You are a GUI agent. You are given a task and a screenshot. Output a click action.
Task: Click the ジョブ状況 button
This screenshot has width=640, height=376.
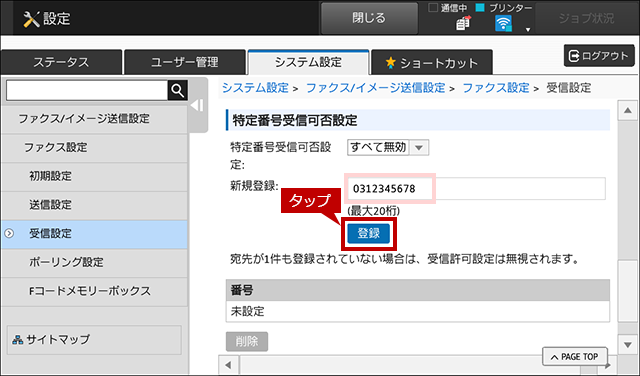click(x=586, y=18)
